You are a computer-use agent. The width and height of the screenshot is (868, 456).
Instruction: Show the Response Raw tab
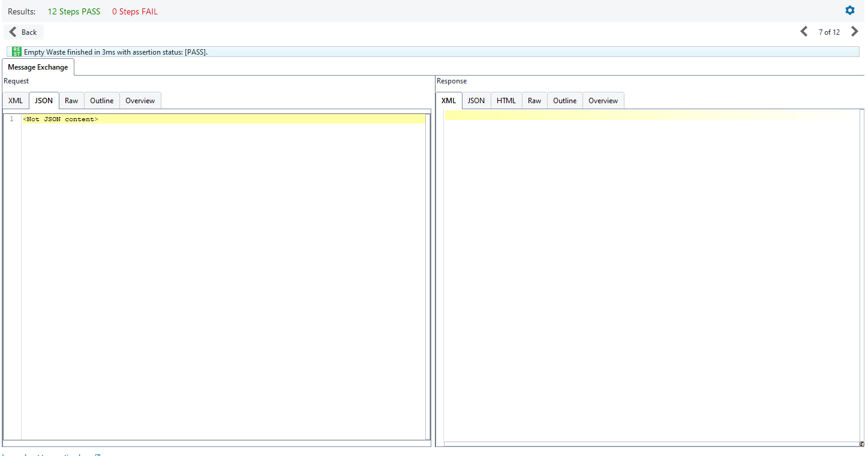(x=534, y=101)
